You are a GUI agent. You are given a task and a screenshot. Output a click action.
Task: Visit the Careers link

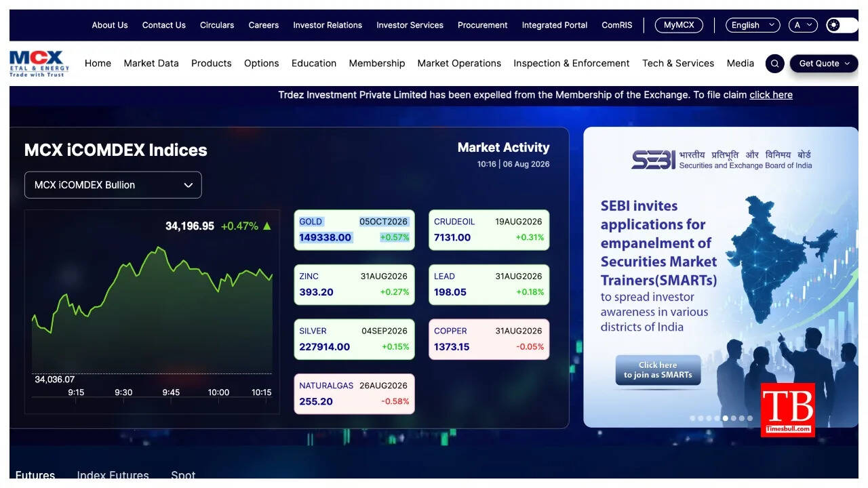pos(264,25)
